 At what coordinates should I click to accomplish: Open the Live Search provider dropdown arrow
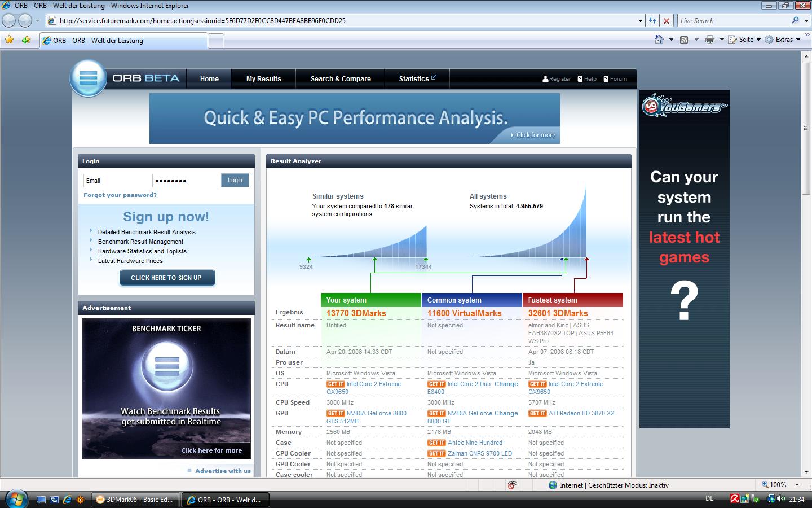point(805,20)
